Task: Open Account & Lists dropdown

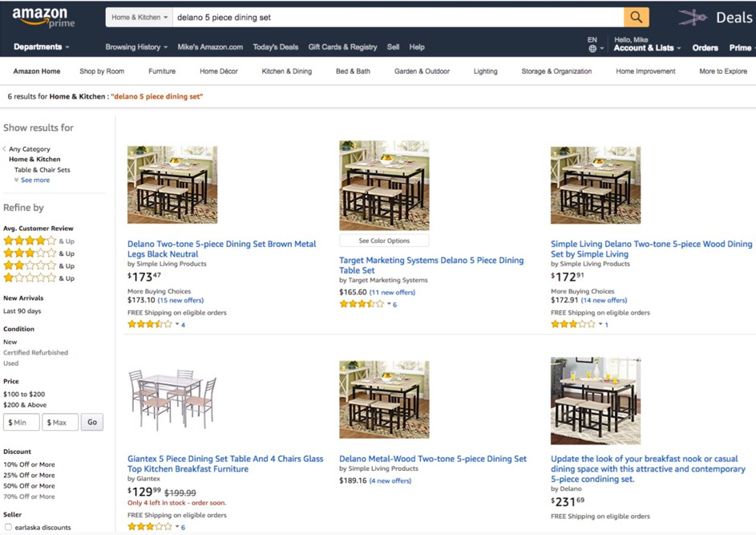Action: [647, 48]
